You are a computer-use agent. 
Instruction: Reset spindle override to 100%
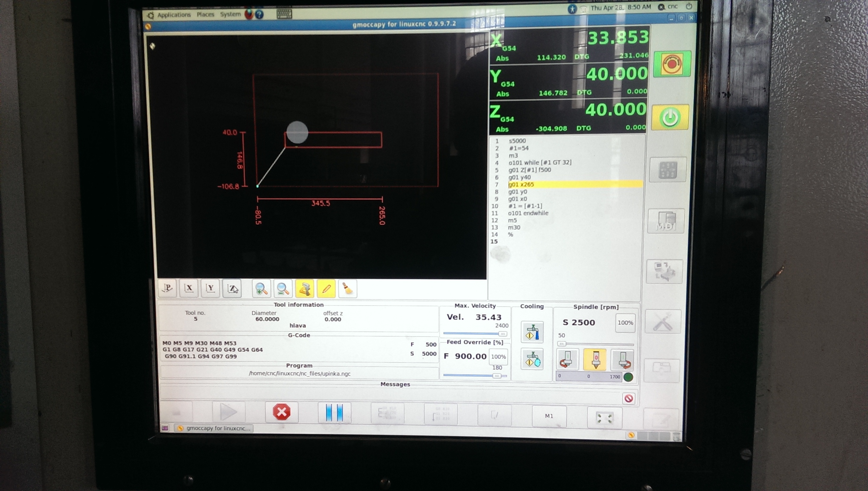pyautogui.click(x=625, y=323)
